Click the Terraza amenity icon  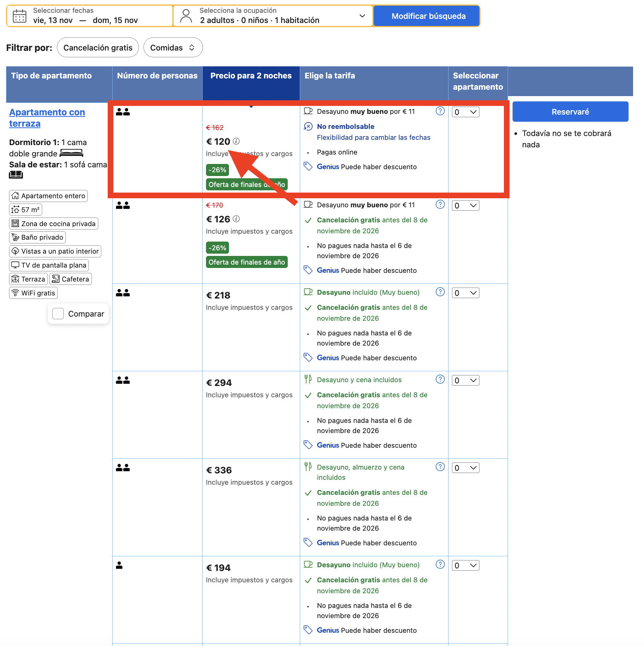15,279
